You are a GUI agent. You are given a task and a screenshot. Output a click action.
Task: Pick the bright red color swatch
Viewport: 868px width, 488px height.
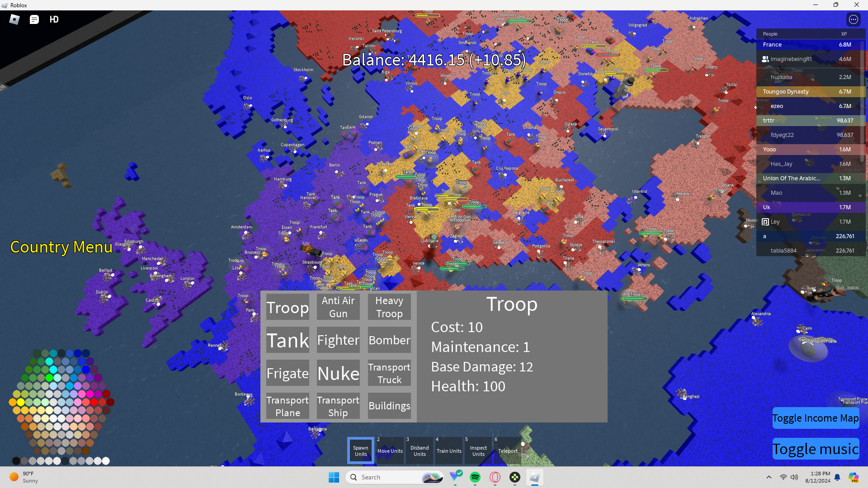94,402
